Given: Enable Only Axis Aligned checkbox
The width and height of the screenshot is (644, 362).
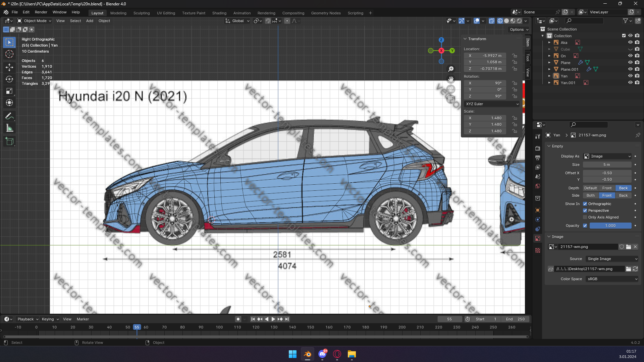Looking at the screenshot, I should (x=585, y=217).
